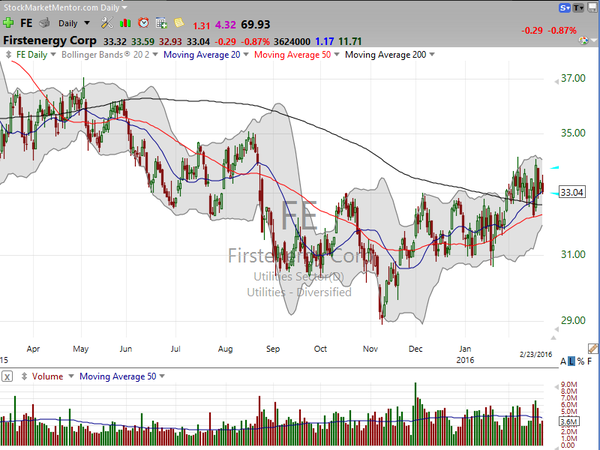Click the white window dropdown in the top-right corner
The width and height of the screenshot is (600, 450).
pyautogui.click(x=592, y=8)
